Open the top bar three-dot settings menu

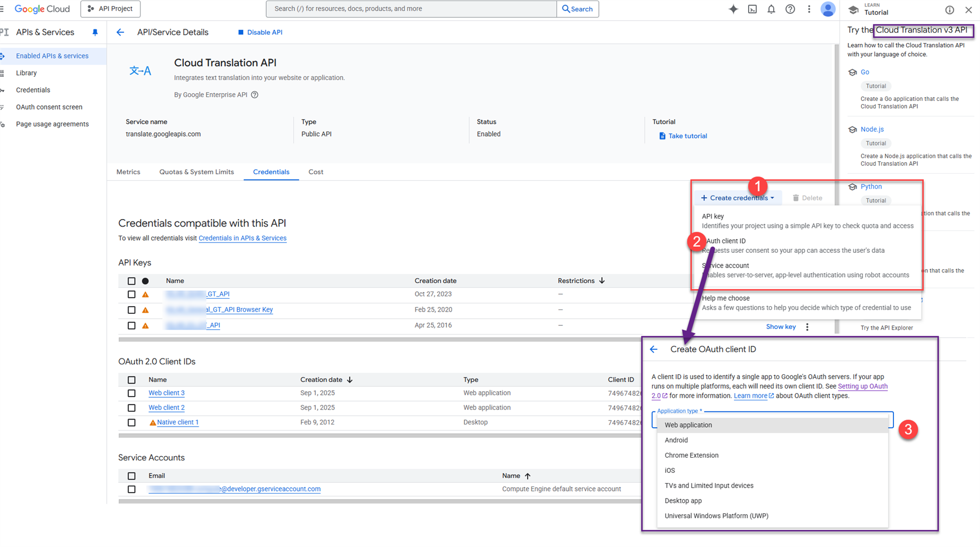[809, 9]
